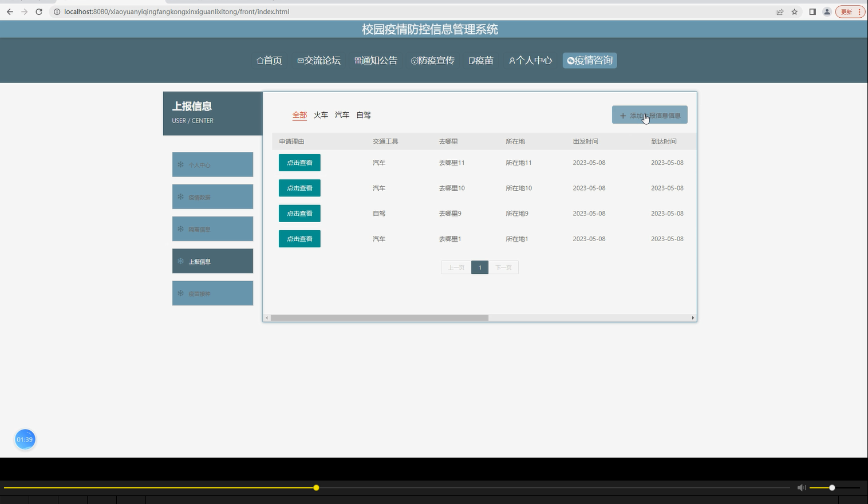Image resolution: width=868 pixels, height=504 pixels.
Task: Click the 添加上报信息 add button
Action: tap(650, 115)
